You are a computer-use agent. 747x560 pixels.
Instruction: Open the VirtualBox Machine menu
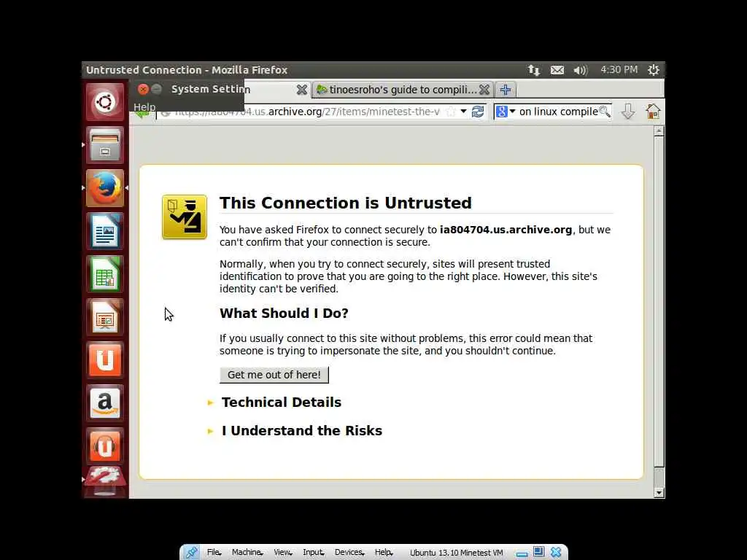pyautogui.click(x=247, y=553)
